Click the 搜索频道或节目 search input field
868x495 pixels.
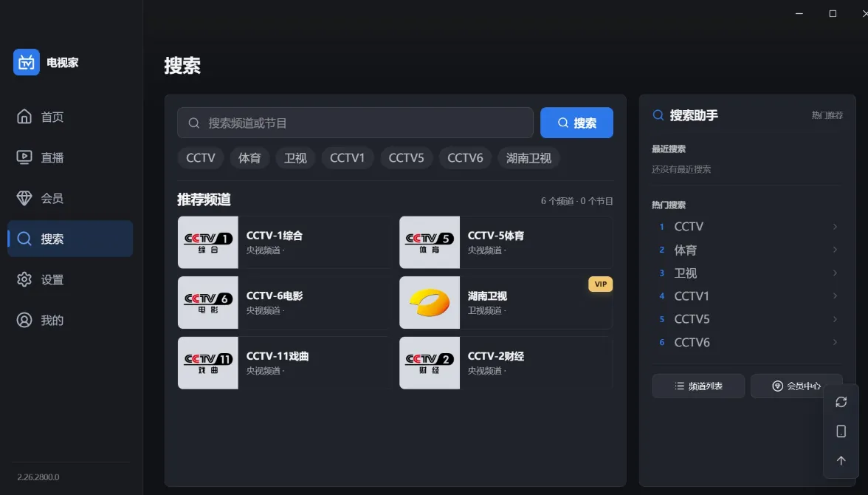355,123
